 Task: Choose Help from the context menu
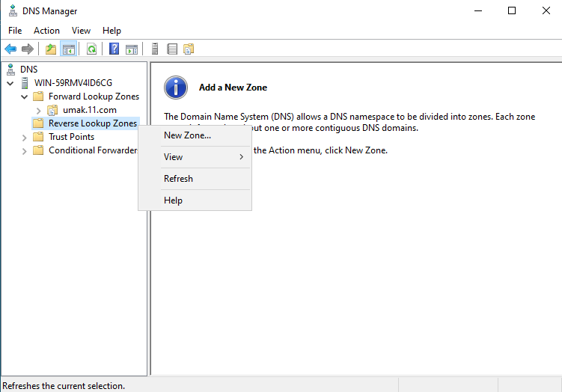coord(195,200)
